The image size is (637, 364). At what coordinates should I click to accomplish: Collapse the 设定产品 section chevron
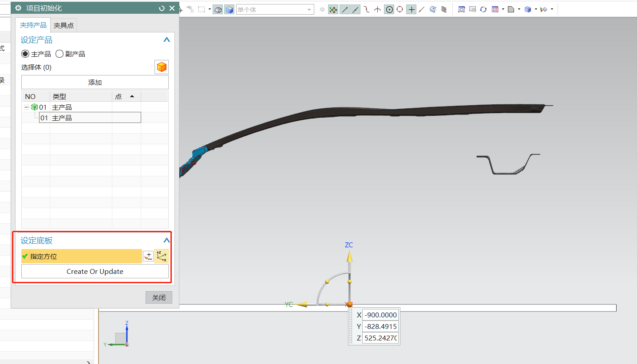166,40
